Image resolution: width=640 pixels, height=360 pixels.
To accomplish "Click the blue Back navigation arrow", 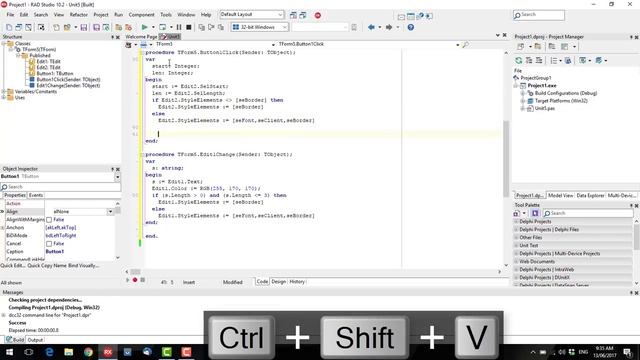I will point(371,27).
